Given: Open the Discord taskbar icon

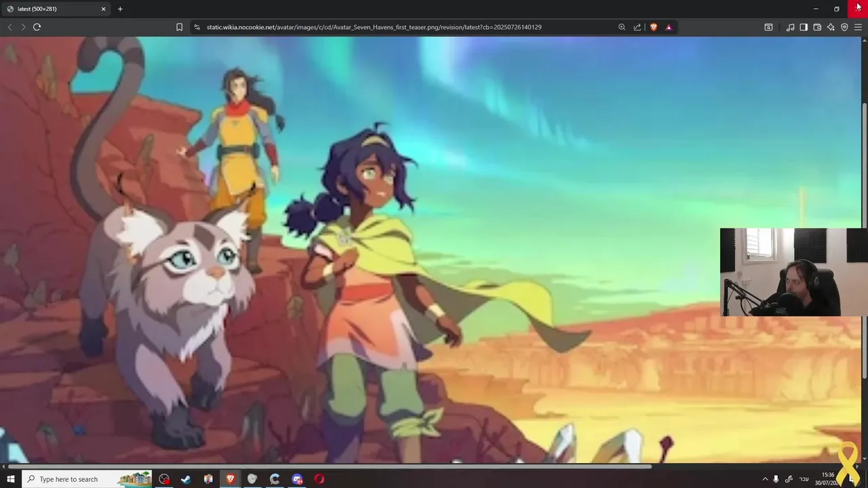Looking at the screenshot, I should coord(297,479).
